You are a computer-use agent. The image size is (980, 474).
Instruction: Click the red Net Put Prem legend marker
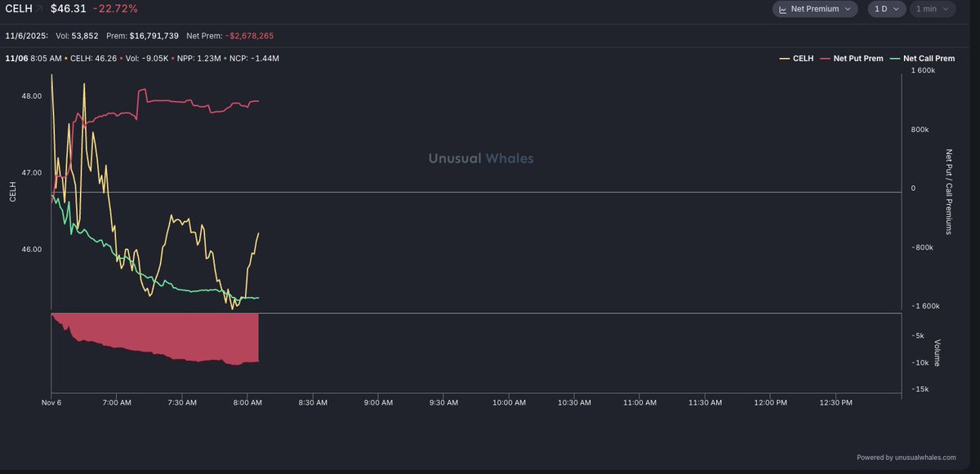(x=825, y=59)
